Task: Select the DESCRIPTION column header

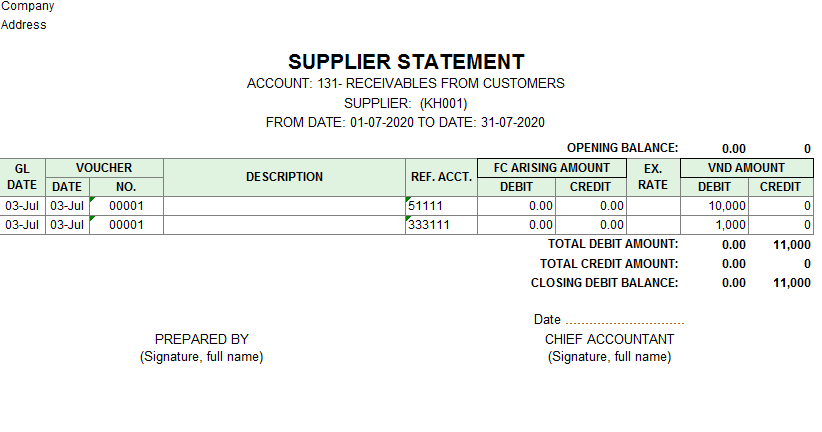Action: (x=284, y=177)
